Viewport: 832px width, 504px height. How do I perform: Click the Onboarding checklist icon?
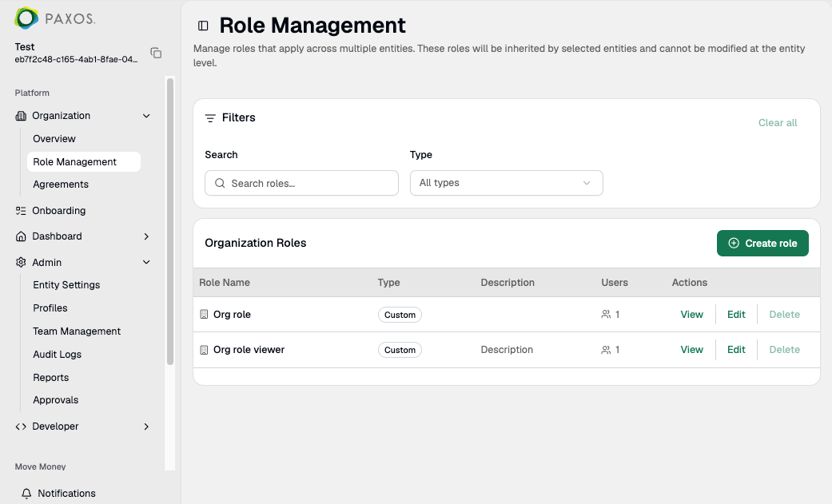21,211
